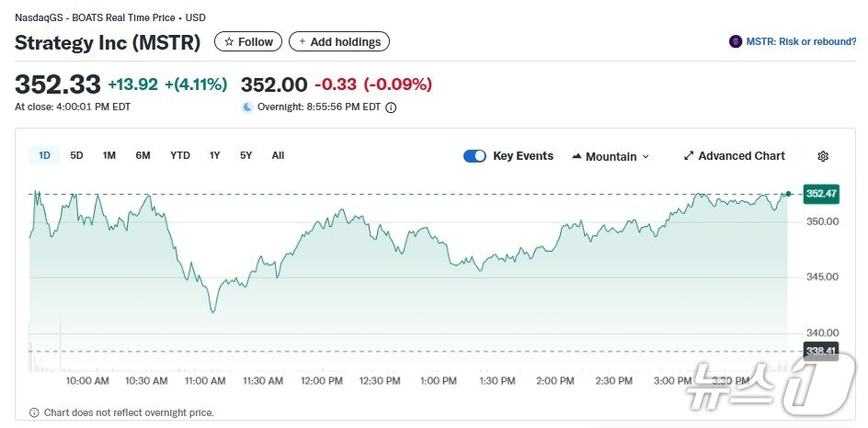
Task: Show the All time range
Action: pyautogui.click(x=278, y=155)
